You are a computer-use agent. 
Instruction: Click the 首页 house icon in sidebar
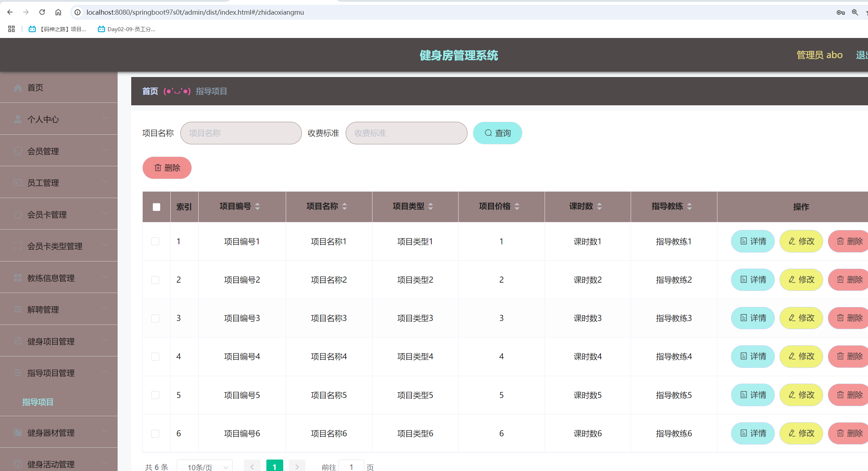click(18, 88)
